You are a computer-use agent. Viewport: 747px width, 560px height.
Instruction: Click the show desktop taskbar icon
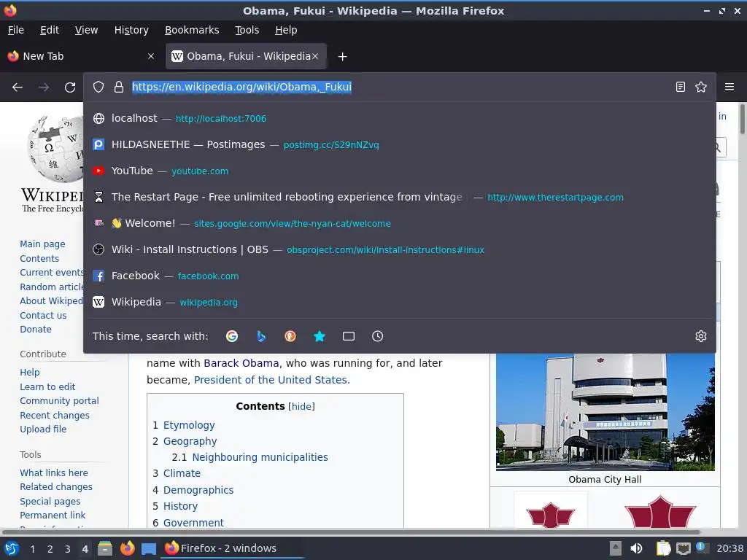pyautogui.click(x=149, y=548)
